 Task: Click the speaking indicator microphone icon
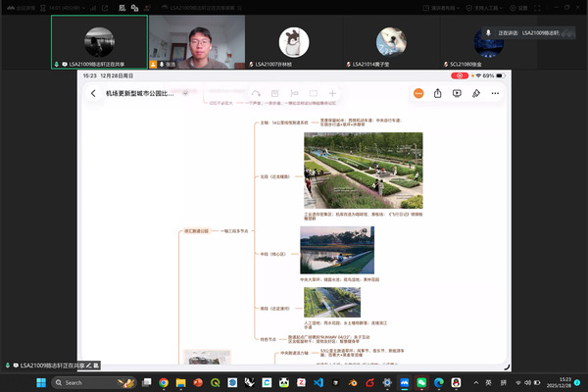(x=487, y=31)
